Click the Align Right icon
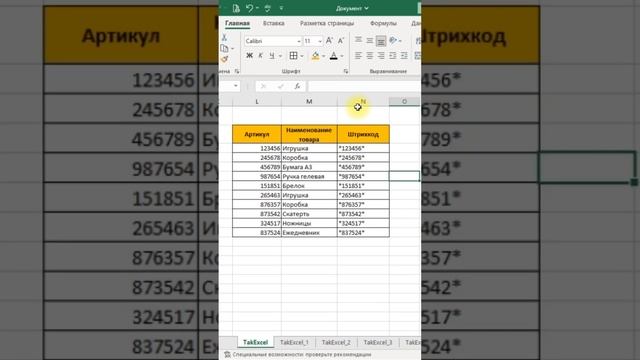Image resolution: width=640 pixels, height=360 pixels. coord(381,56)
